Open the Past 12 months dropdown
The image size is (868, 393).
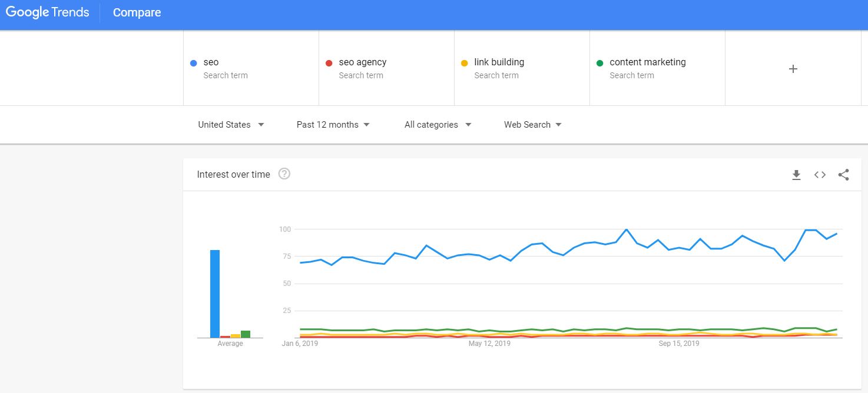coord(333,125)
